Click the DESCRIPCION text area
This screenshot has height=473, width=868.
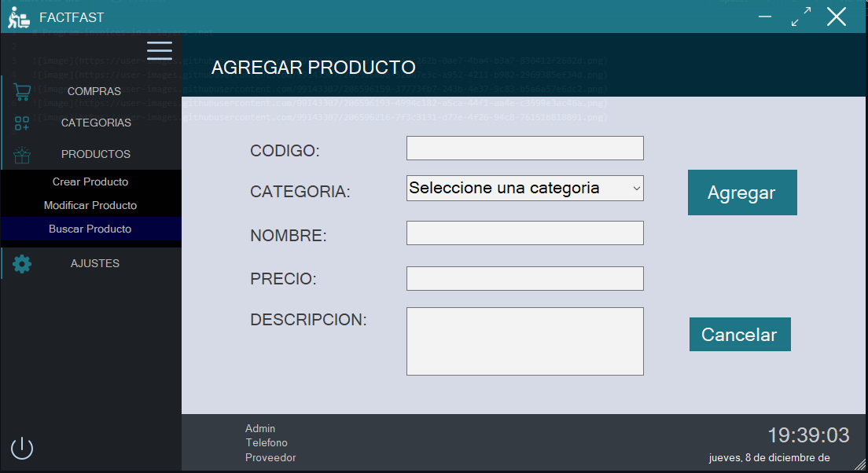click(524, 341)
